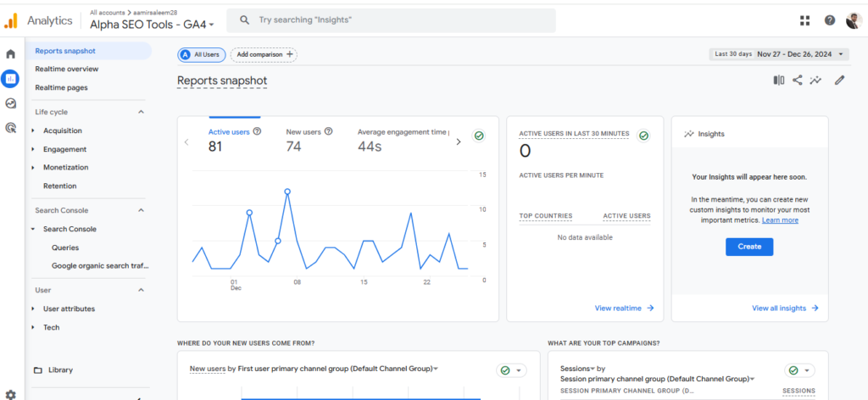Open the check status dropdown on the campaigns card
The height and width of the screenshot is (400, 868).
pyautogui.click(x=800, y=370)
